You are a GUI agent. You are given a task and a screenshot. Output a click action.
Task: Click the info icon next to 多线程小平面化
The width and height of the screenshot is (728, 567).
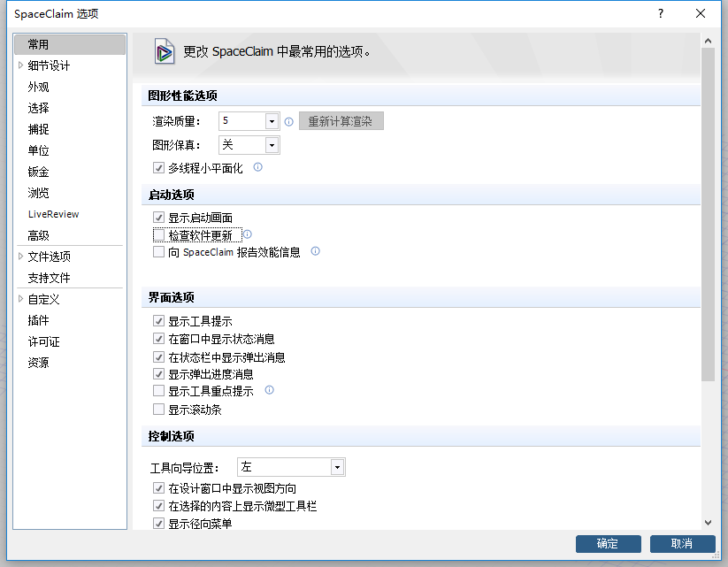pos(258,167)
